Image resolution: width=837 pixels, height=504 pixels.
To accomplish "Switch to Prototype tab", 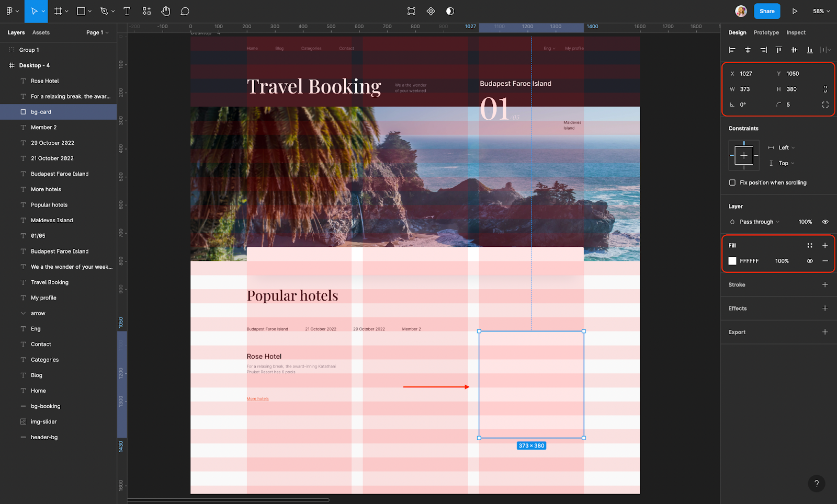I will (766, 32).
